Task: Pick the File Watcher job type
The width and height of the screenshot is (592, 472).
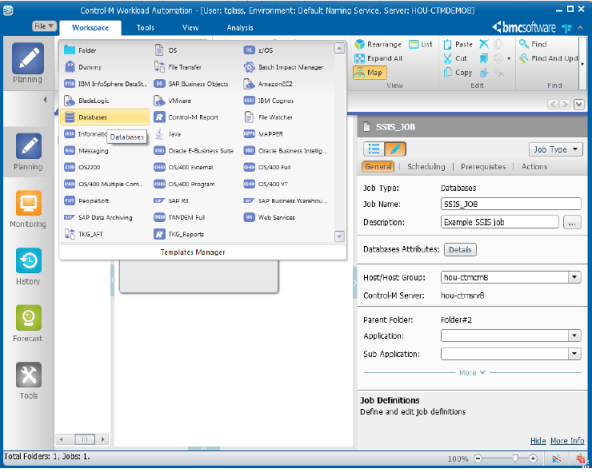Action: [x=268, y=117]
